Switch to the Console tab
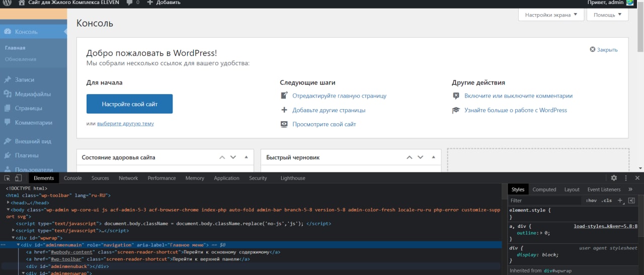 72,178
